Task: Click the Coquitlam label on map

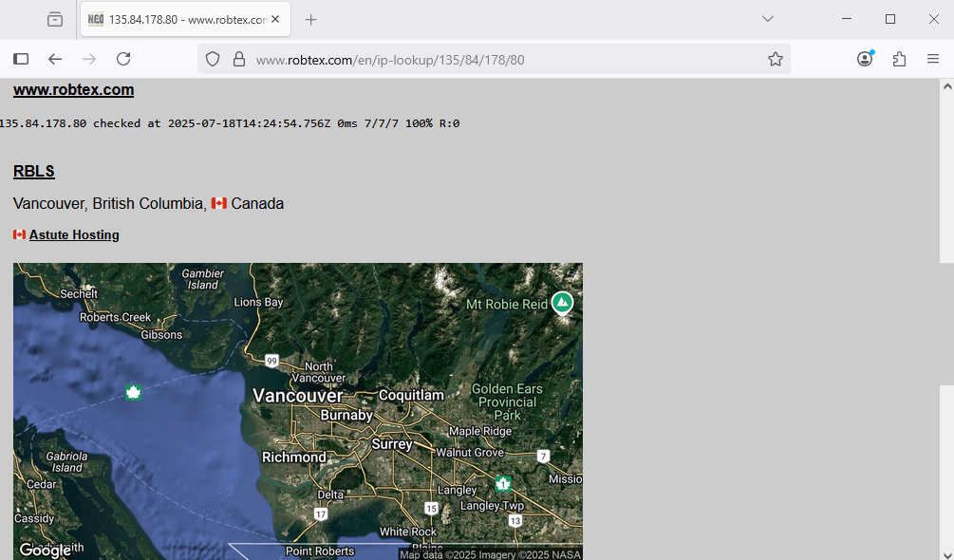Action: pyautogui.click(x=411, y=395)
